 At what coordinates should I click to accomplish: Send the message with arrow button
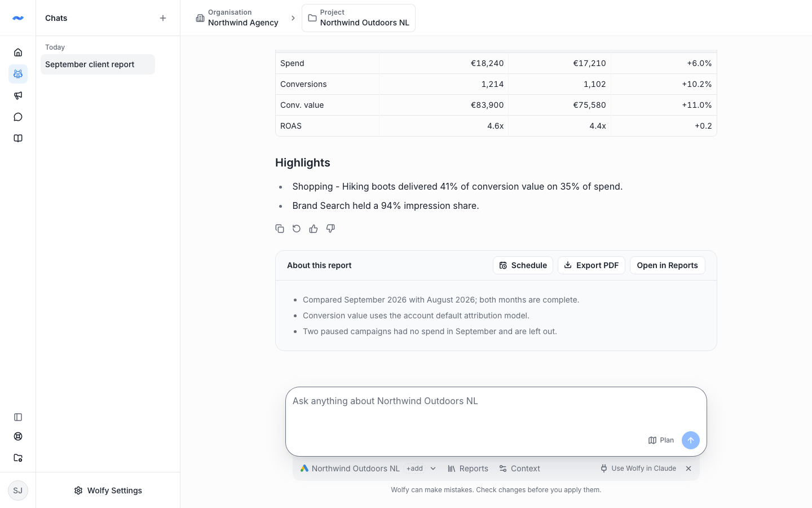pos(691,440)
